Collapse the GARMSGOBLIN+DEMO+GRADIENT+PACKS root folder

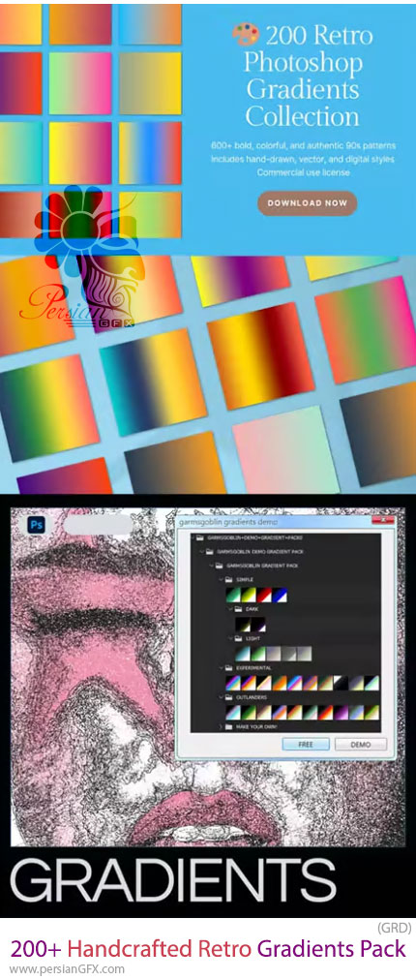click(193, 537)
